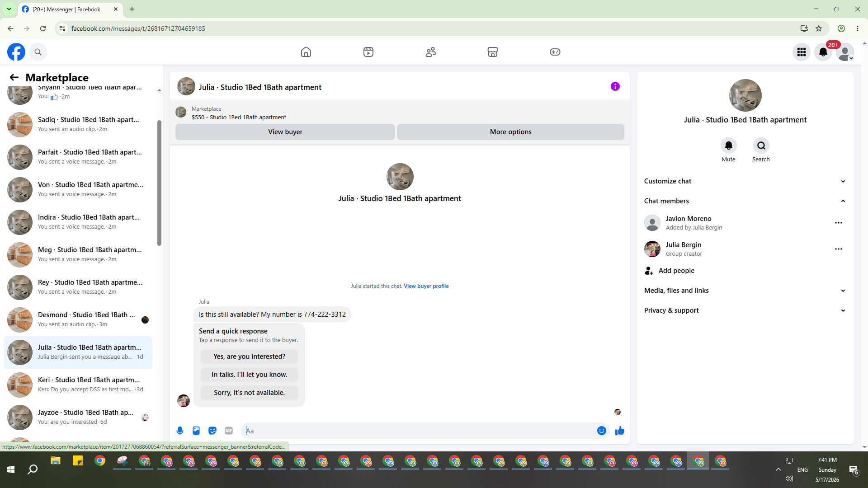This screenshot has height=488, width=868.
Task: Adjust the system volume icon
Action: 789,479
